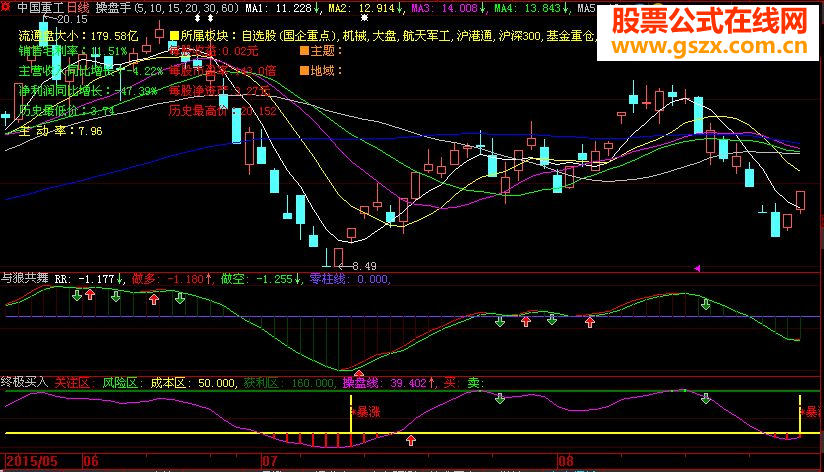Click the 08 month mark on time axis
This screenshot has height=472, width=824.
(x=565, y=461)
